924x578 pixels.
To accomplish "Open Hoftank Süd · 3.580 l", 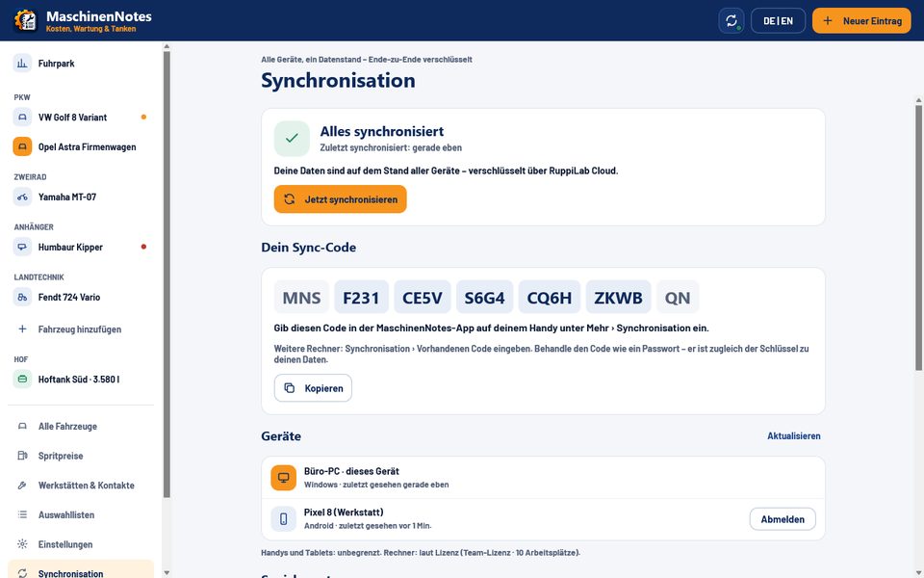I will coord(81,380).
